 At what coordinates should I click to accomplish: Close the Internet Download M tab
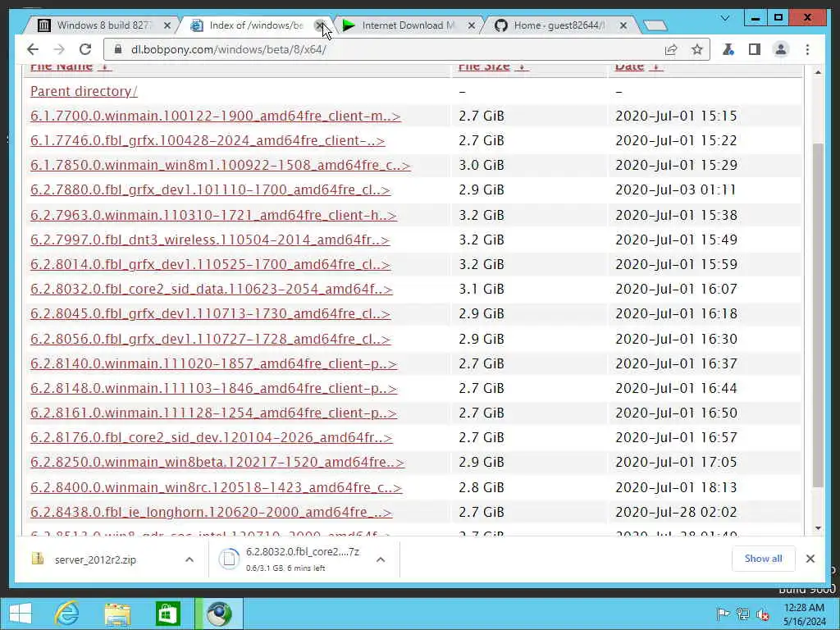click(472, 25)
